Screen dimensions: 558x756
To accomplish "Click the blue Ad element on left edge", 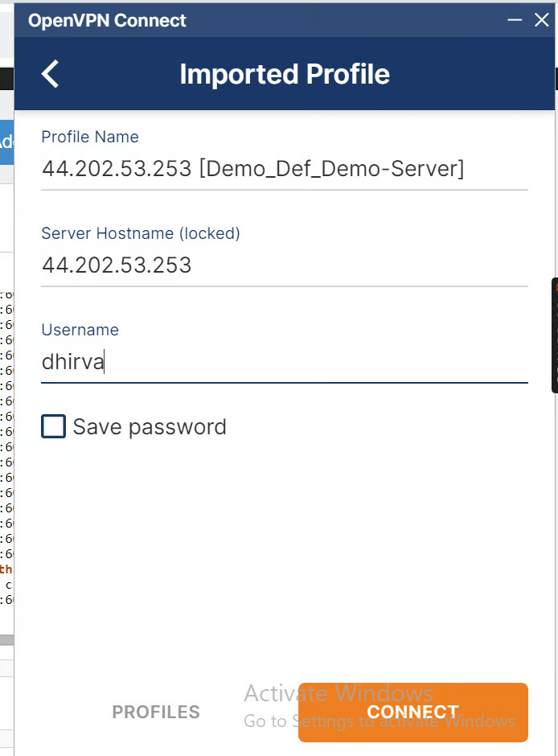I will click(6, 142).
